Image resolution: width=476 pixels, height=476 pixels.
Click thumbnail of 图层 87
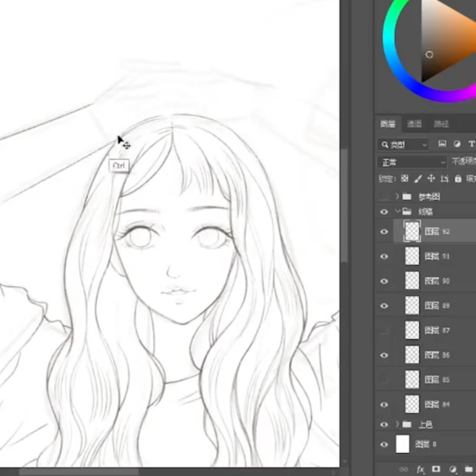pos(412,330)
